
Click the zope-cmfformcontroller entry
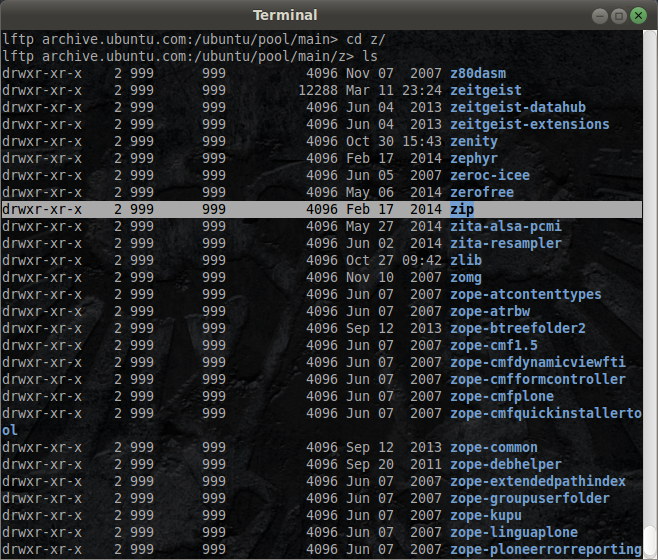point(538,379)
